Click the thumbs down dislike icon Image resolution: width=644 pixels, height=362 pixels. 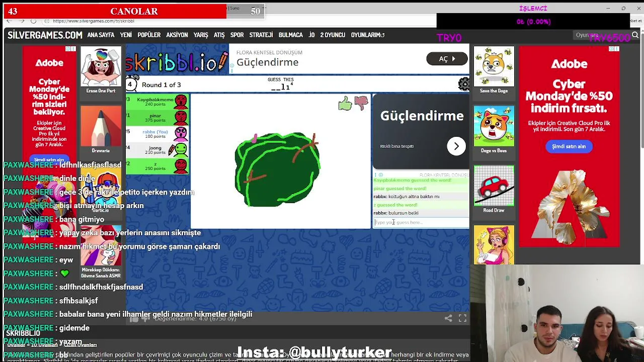tap(361, 103)
